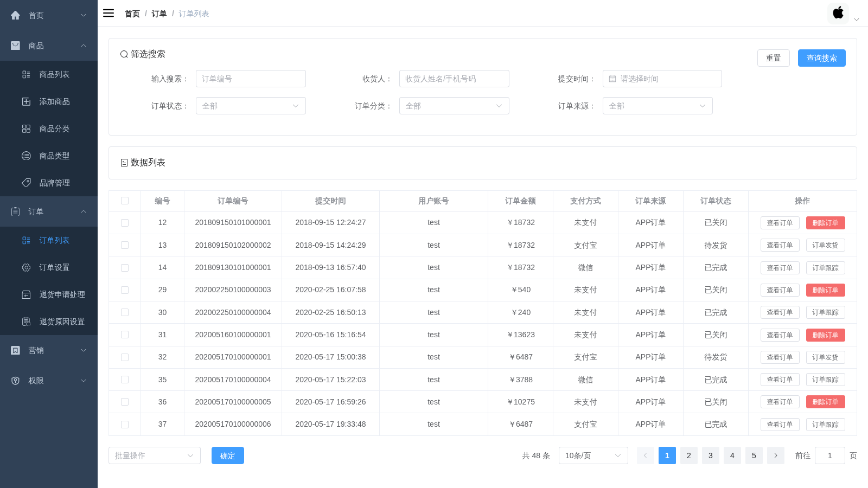Check the box for order row 13

[x=125, y=245]
